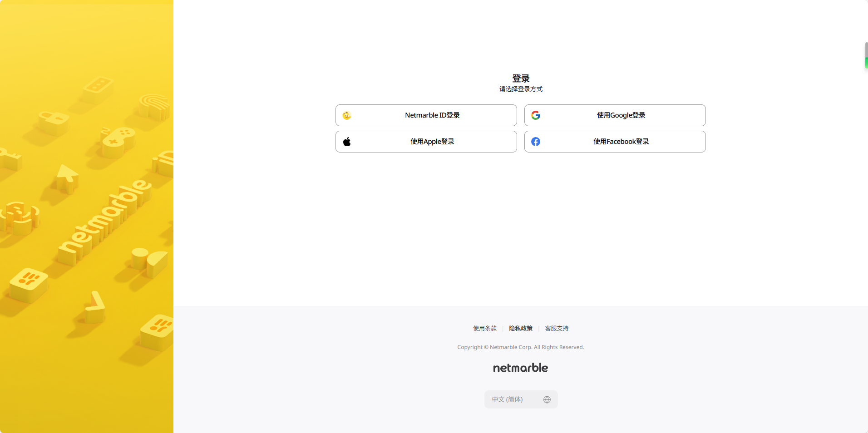Image resolution: width=868 pixels, height=433 pixels.
Task: Click the globe icon in language selector
Action: coord(547,399)
